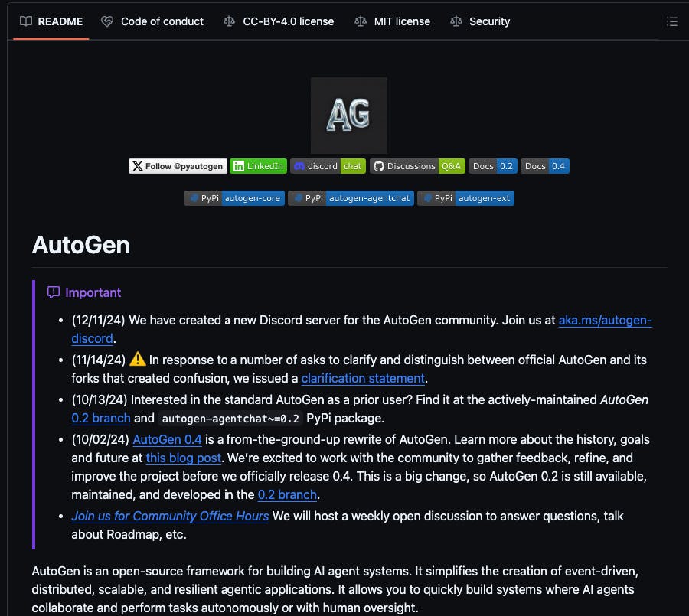Open the CC-BY-4.0 license tab

[279, 21]
